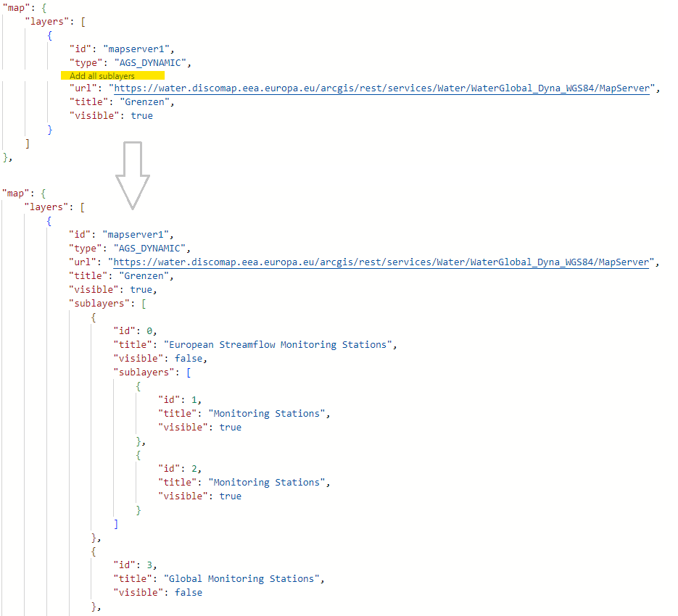Toggle the "visible": true value in the top layer

coord(142,115)
